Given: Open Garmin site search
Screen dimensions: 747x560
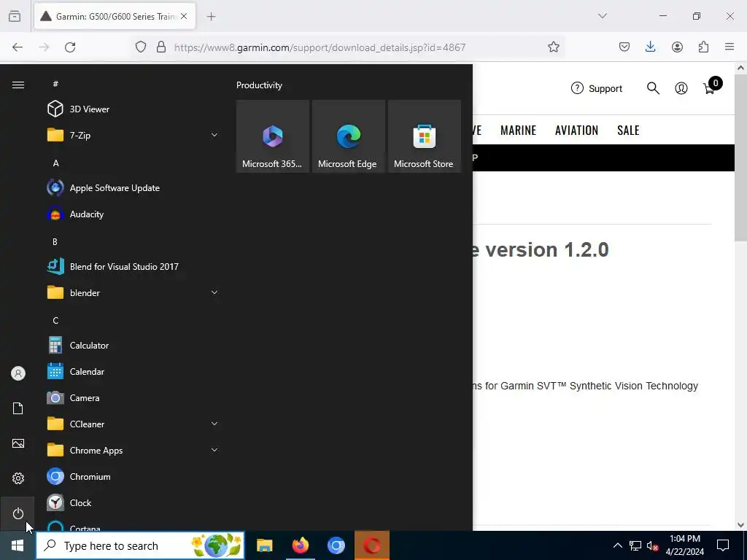Looking at the screenshot, I should tap(653, 88).
